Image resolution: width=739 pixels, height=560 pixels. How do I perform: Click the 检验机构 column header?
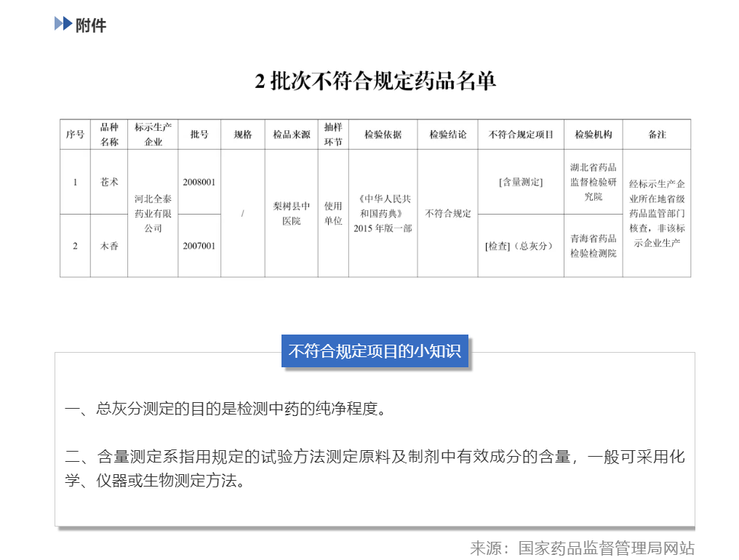(x=594, y=135)
